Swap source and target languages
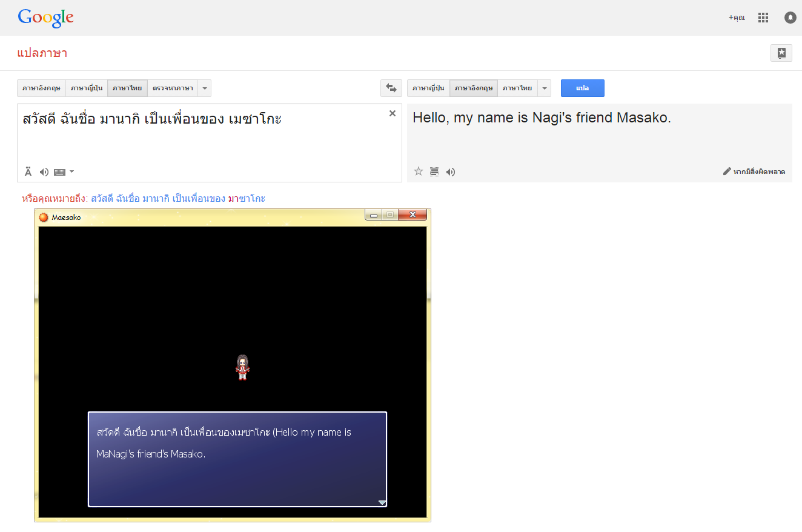802x532 pixels. pos(391,88)
